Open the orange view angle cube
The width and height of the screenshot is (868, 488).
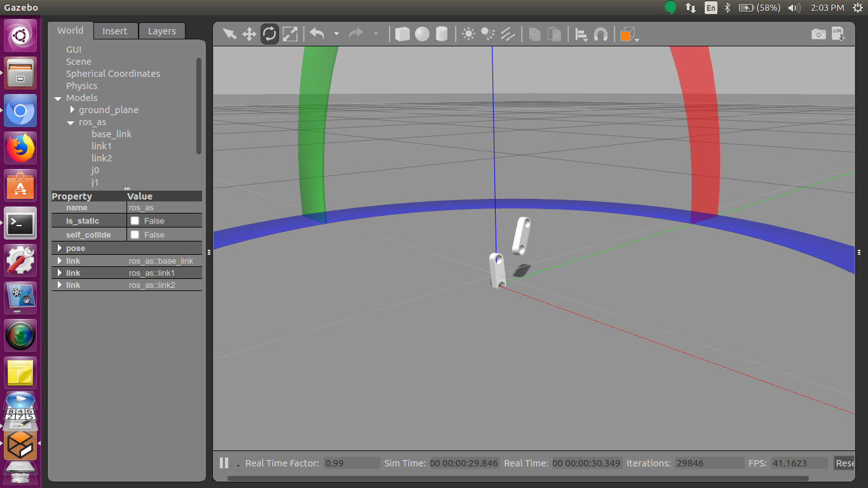point(627,34)
